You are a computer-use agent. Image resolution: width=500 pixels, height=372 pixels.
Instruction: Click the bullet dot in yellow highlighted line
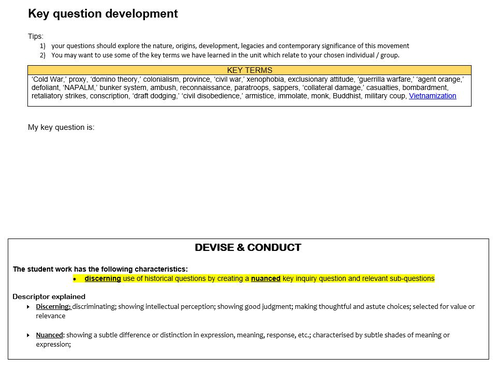tap(75, 279)
